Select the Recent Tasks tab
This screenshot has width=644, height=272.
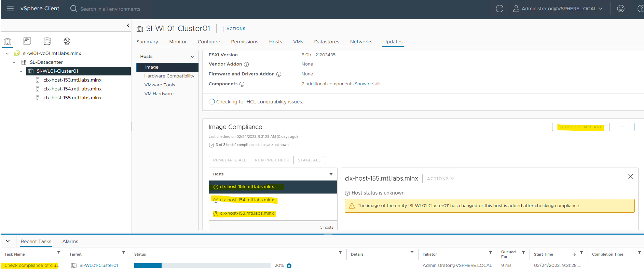[x=36, y=241]
